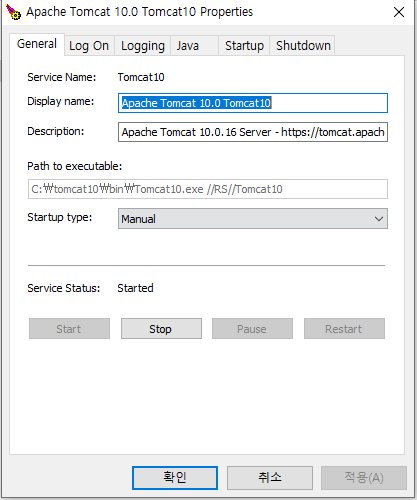
Task: Click the Tomcat10 service name value
Action: [141, 77]
